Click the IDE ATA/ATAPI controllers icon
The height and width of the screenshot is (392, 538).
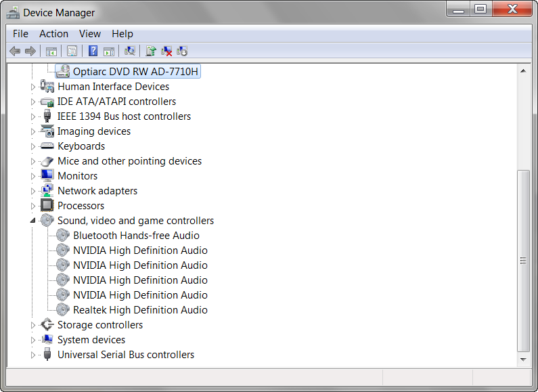pos(47,102)
